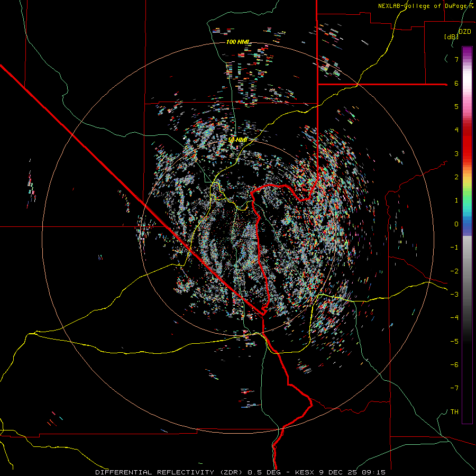Click the 2 value on color scale
Viewport: 476px width, 476px height.
click(x=456, y=177)
